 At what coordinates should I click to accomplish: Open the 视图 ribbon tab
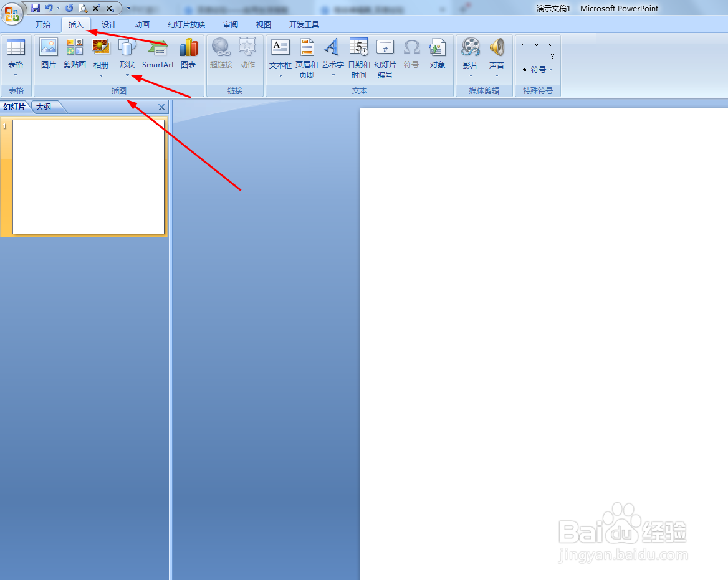tap(263, 24)
